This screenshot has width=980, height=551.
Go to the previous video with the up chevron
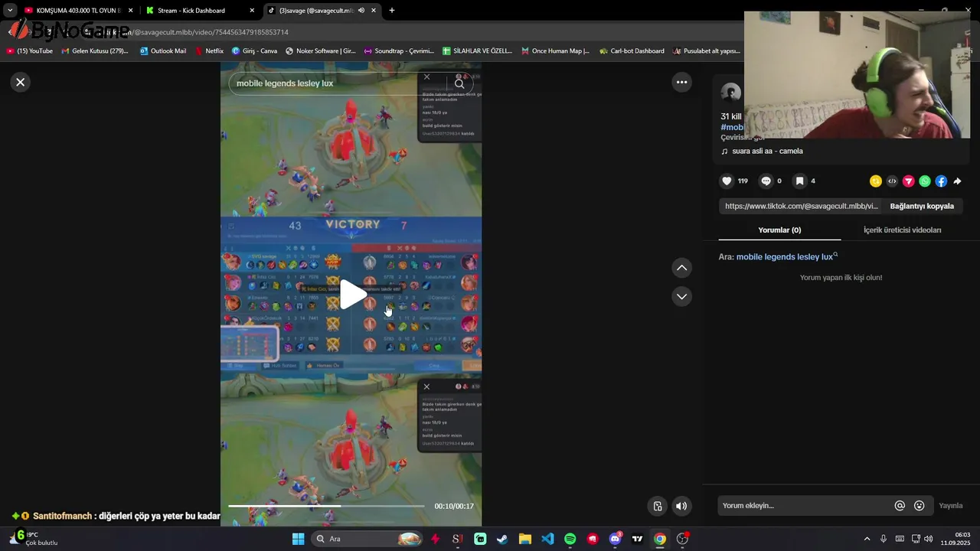(x=681, y=268)
